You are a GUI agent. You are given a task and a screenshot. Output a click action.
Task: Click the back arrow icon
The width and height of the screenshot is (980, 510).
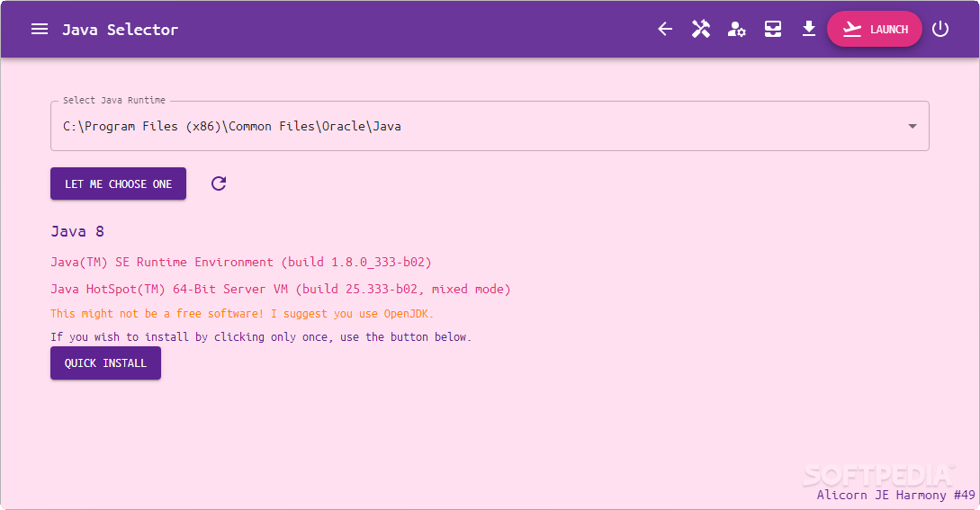click(x=665, y=29)
